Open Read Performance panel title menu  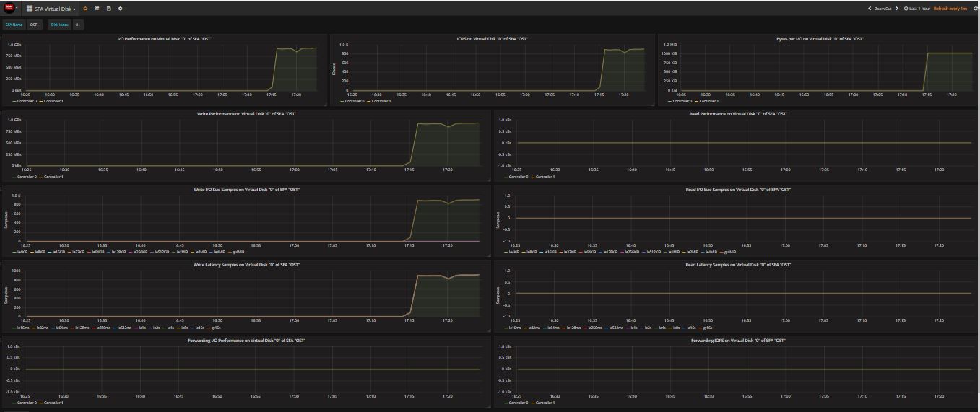tap(738, 114)
